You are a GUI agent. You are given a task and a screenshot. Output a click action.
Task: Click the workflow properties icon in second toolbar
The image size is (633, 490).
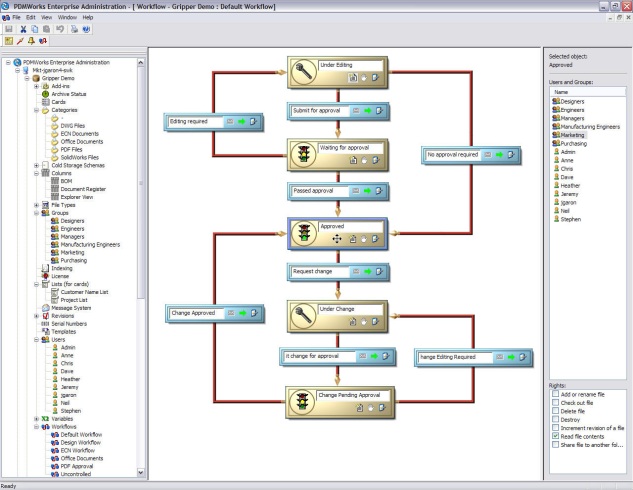click(x=43, y=41)
